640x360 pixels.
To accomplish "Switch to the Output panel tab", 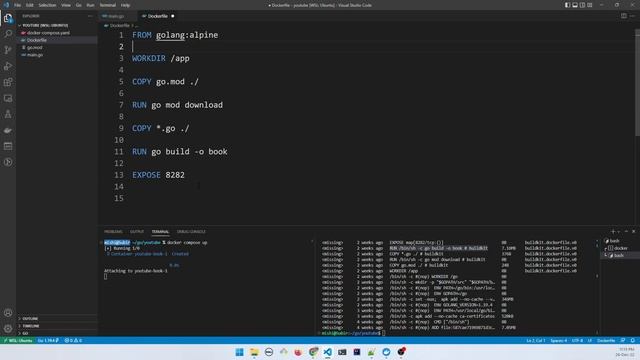I will pyautogui.click(x=137, y=231).
